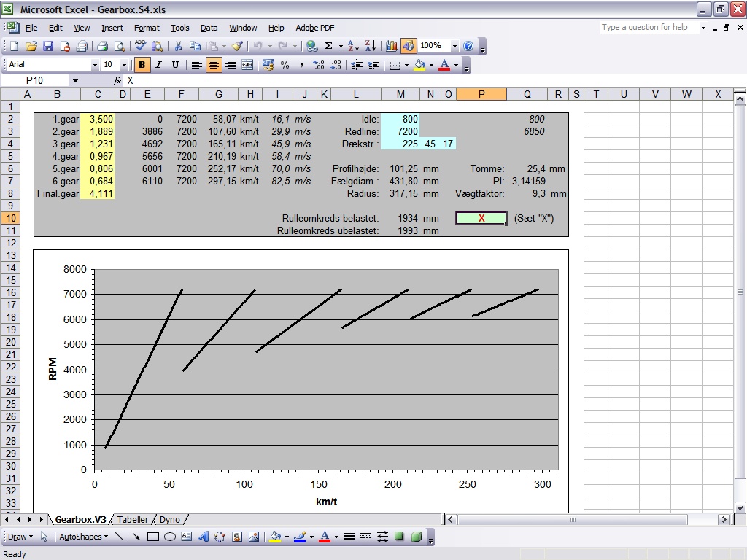Click the yellow Fill Color bucket
The height and width of the screenshot is (560, 747).
419,65
